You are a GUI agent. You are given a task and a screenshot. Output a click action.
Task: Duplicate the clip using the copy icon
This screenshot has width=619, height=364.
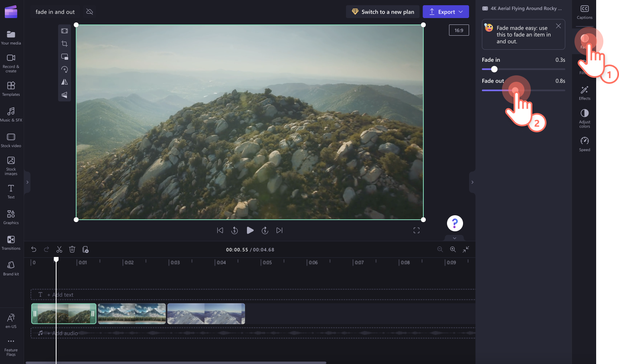85,249
